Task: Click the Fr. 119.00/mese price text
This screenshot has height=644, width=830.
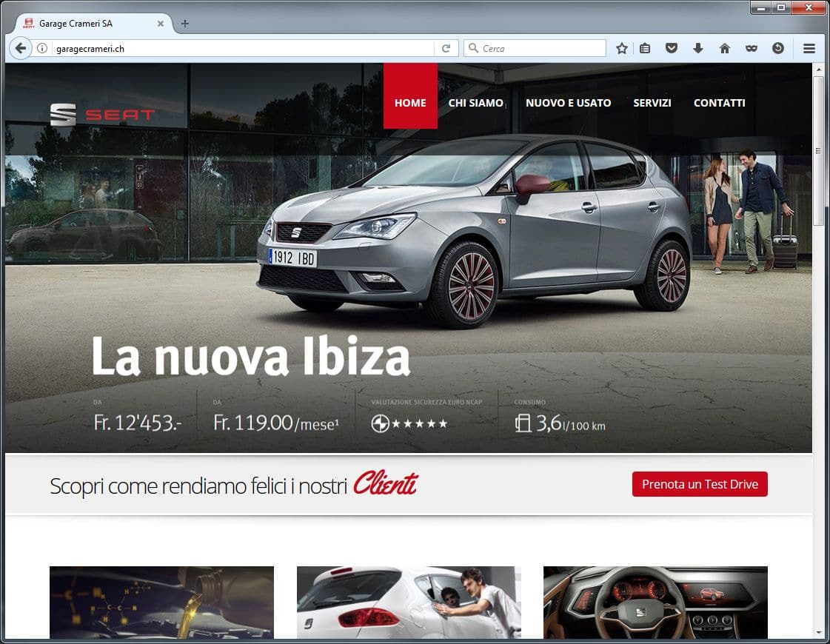Action: pyautogui.click(x=275, y=423)
